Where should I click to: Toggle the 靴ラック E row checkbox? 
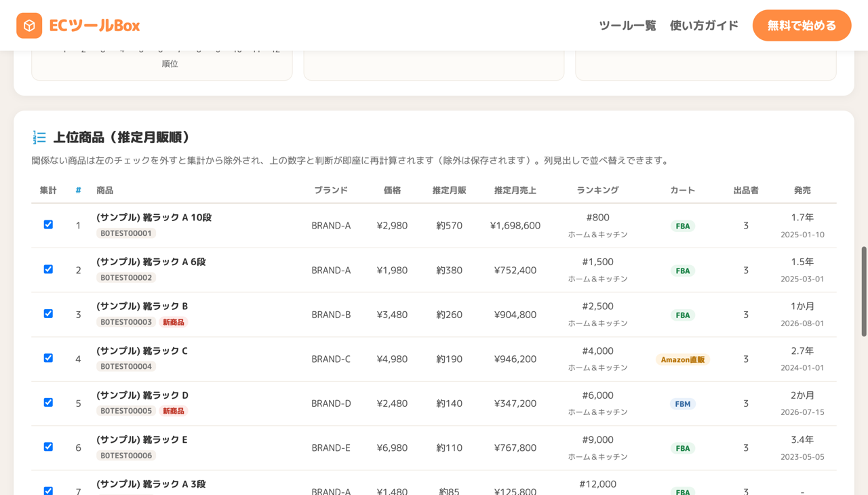tap(48, 447)
